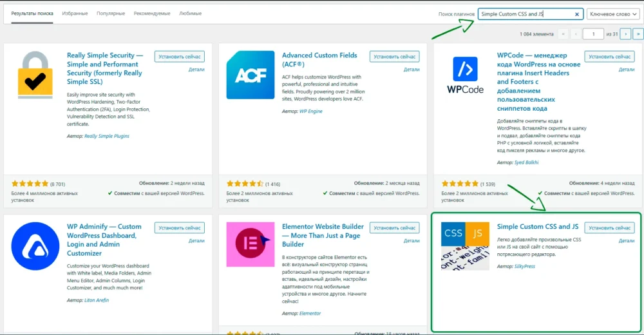
Task: Open Детали for Really Simple Security
Action: 196,70
